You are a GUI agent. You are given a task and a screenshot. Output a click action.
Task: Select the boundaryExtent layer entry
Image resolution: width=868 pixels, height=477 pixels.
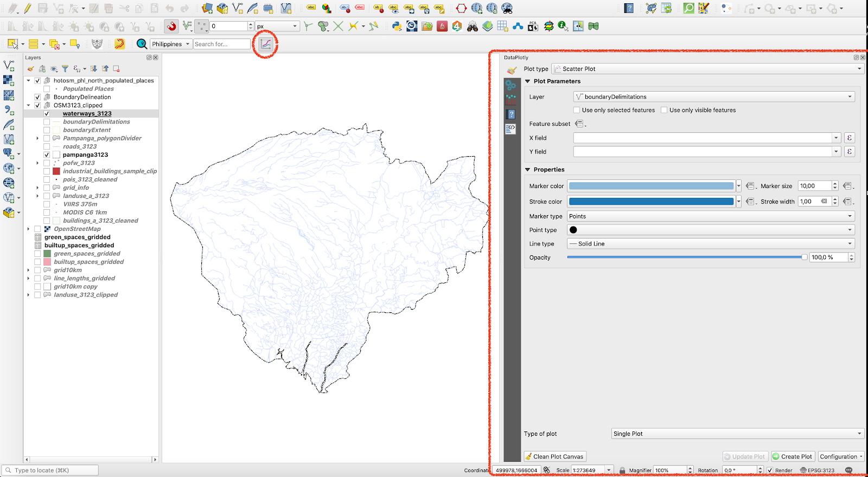click(86, 130)
